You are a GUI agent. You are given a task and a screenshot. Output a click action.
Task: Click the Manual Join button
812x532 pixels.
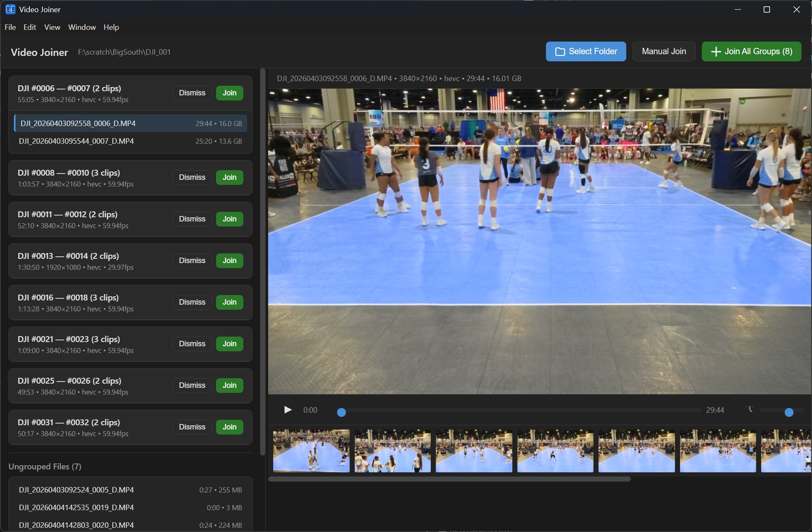click(663, 51)
